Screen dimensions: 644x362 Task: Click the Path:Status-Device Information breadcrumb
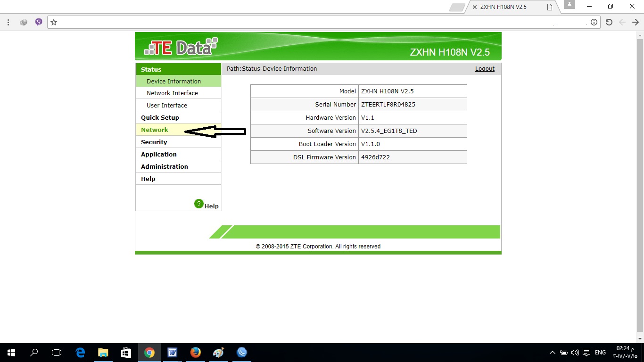pos(272,69)
